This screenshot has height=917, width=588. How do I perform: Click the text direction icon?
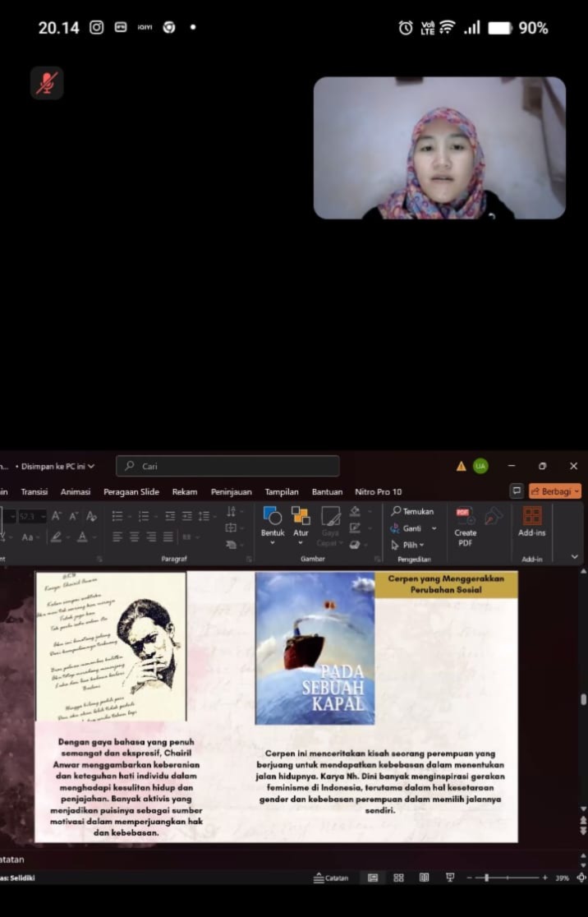tap(232, 512)
